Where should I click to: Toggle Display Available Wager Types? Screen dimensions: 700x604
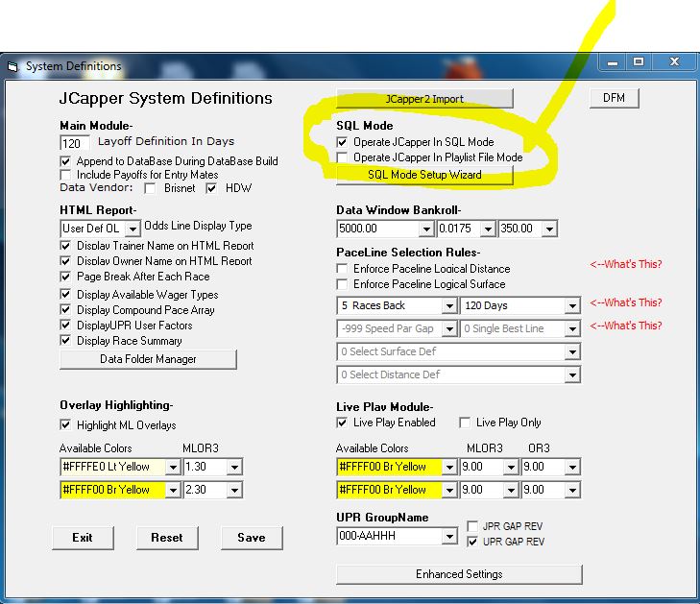[65, 294]
